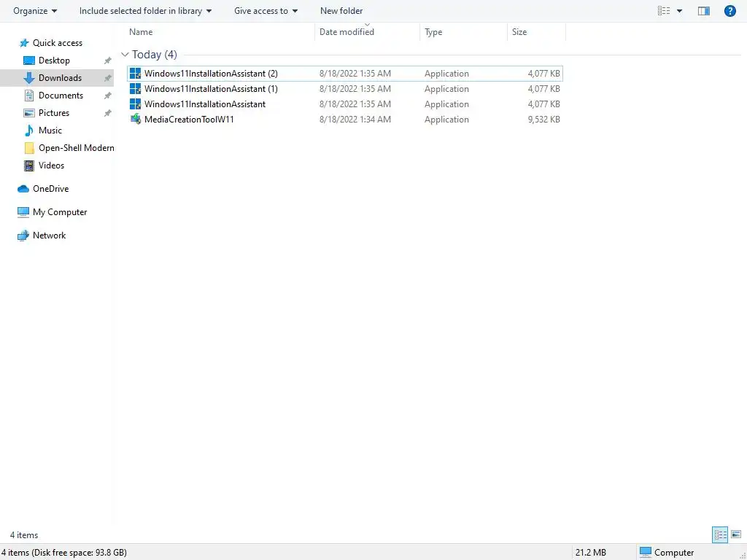Click the Downloads blue arrow icon
The image size is (747, 560).
point(29,77)
